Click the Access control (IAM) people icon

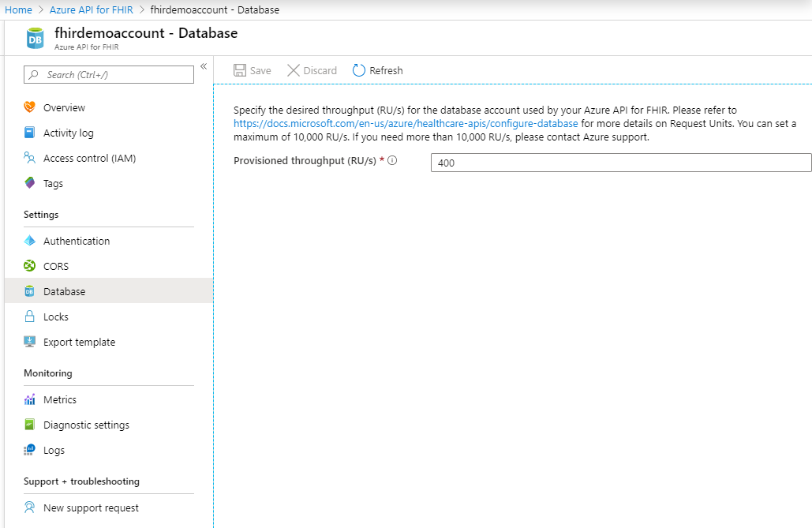[30, 158]
